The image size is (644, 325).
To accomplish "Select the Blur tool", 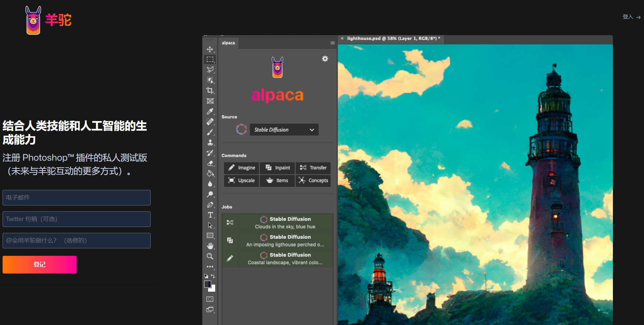I will [210, 184].
